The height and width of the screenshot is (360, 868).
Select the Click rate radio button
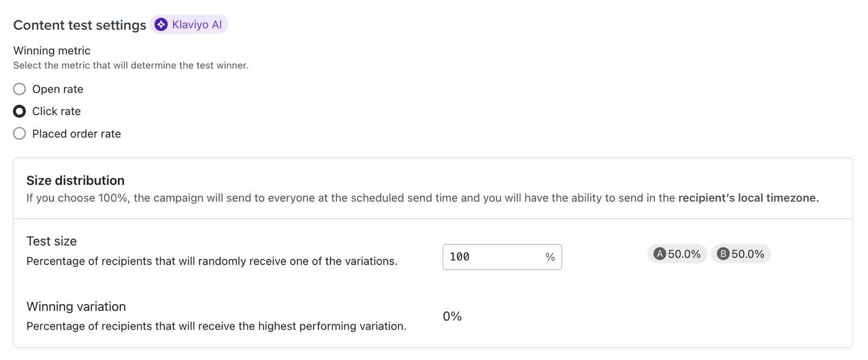point(20,111)
